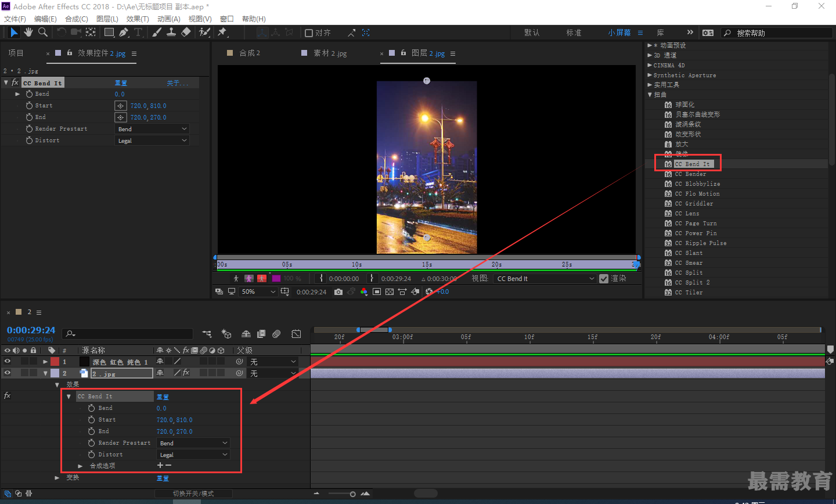The width and height of the screenshot is (836, 504).
Task: Click the 关于... about link
Action: pos(178,83)
